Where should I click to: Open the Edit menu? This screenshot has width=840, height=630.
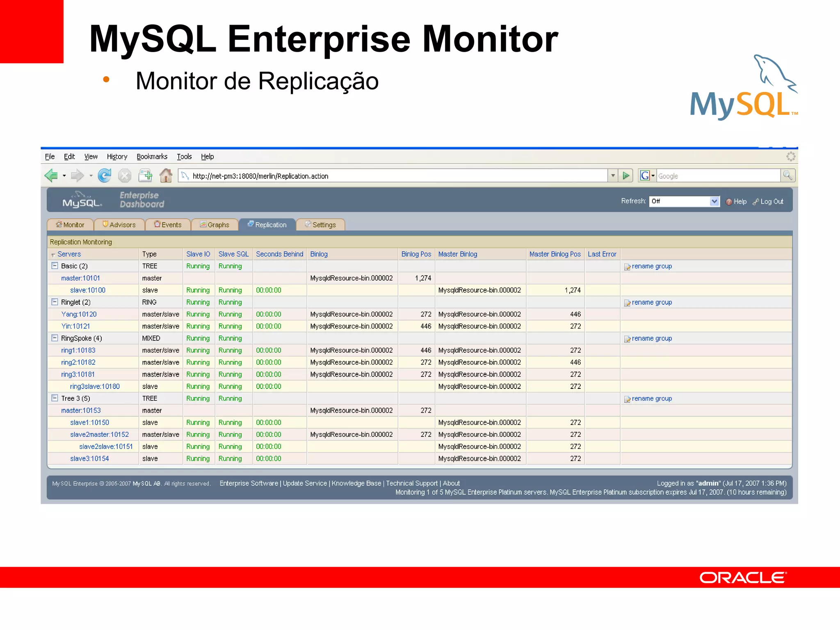69,157
